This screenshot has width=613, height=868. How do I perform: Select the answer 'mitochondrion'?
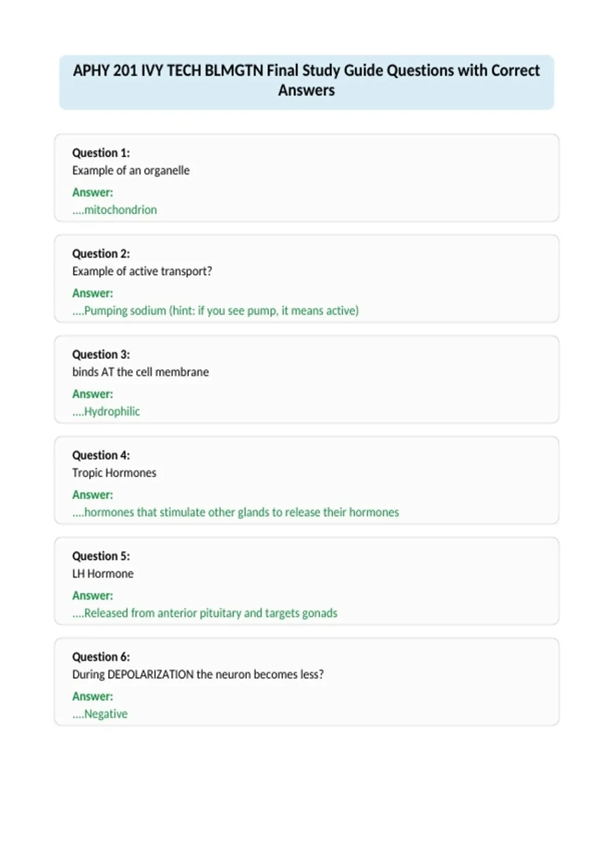tap(114, 210)
